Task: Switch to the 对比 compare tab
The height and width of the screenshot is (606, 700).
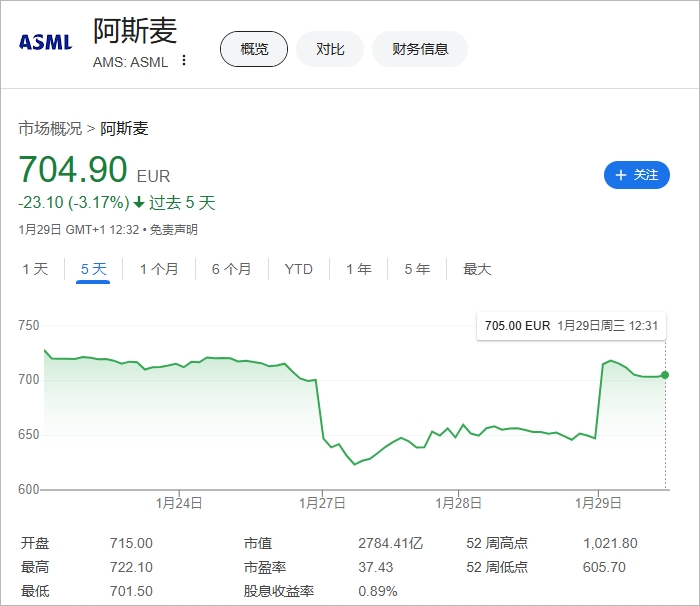Action: coord(330,49)
